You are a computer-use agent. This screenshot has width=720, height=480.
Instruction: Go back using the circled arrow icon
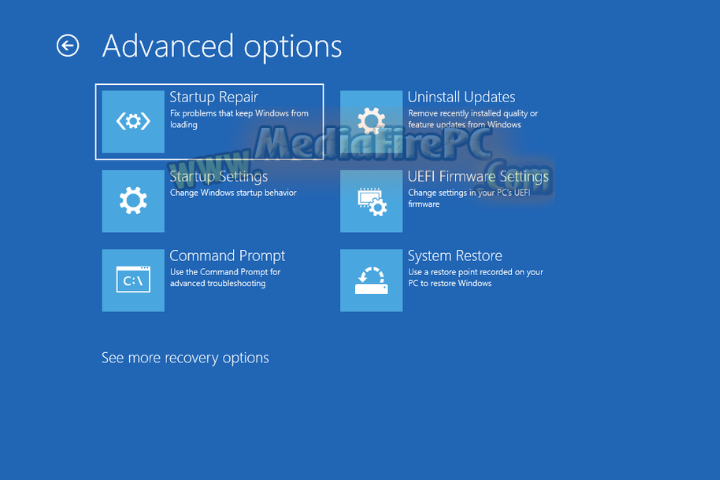(x=68, y=45)
